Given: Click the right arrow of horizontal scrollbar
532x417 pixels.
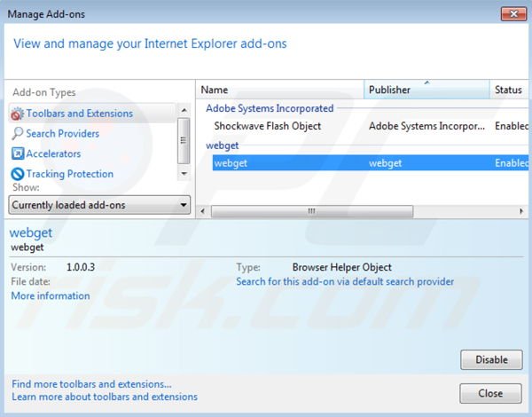Looking at the screenshot, I should (521, 211).
